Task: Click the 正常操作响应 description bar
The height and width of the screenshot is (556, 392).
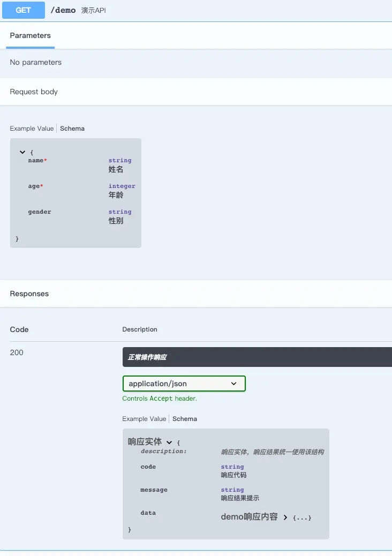Action: [x=257, y=357]
